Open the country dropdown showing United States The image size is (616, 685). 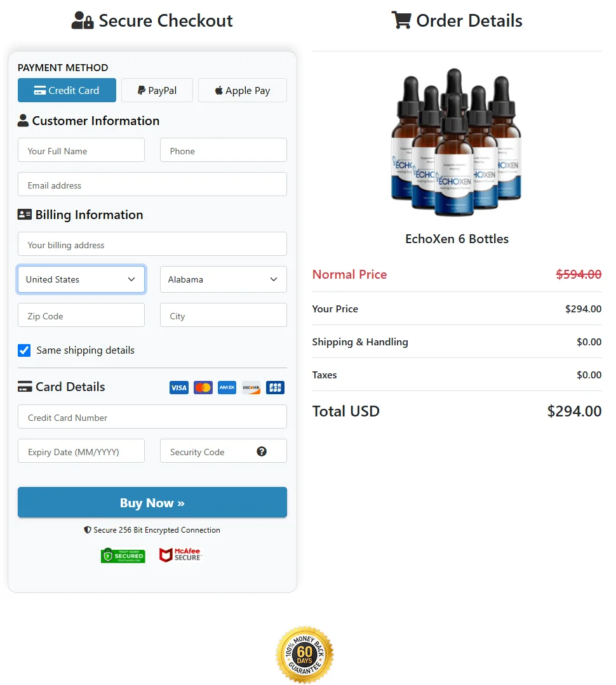81,279
